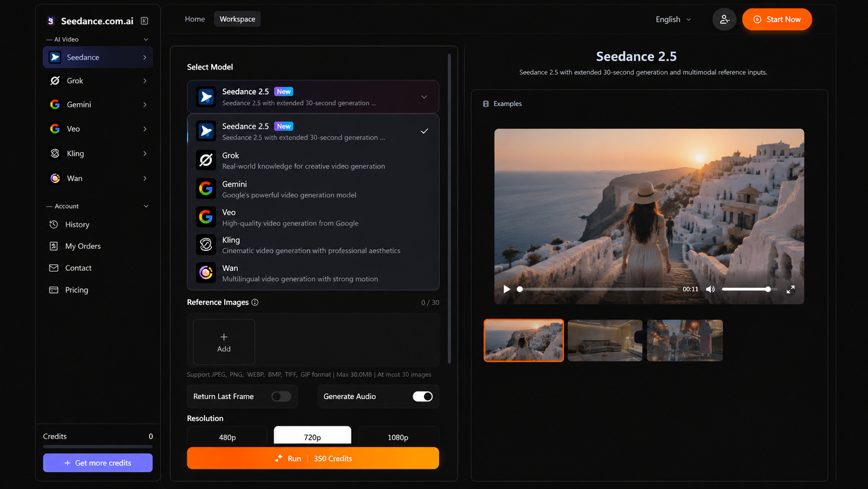
Task: Choose 1080p resolution
Action: 398,435
